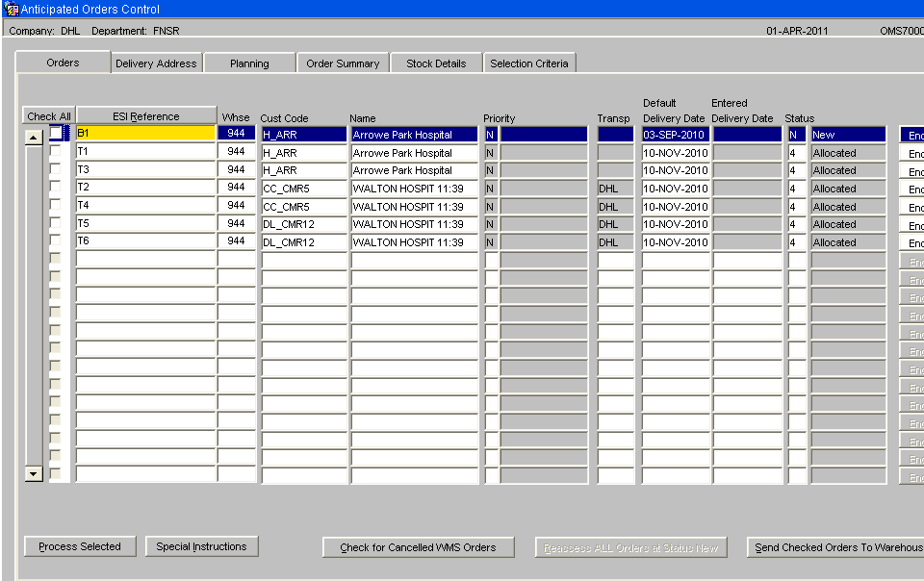The image size is (924, 581).
Task: Tick the checkbox for order T1
Action: click(x=56, y=151)
